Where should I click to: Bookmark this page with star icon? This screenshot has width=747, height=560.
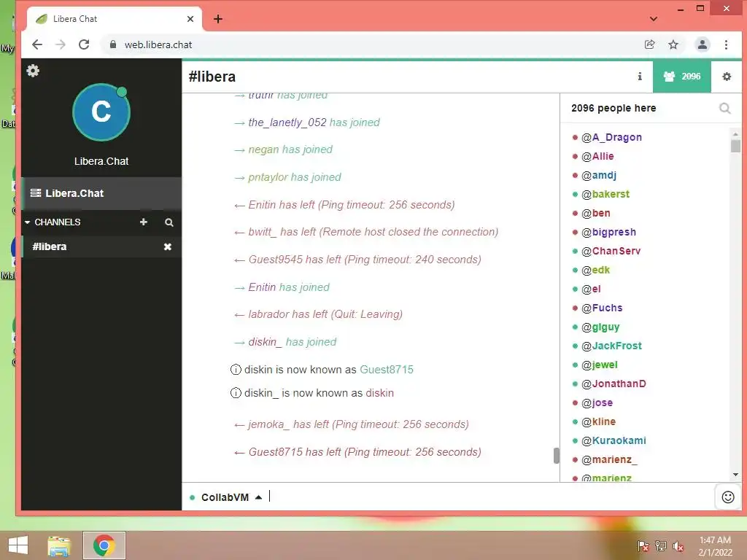click(673, 44)
